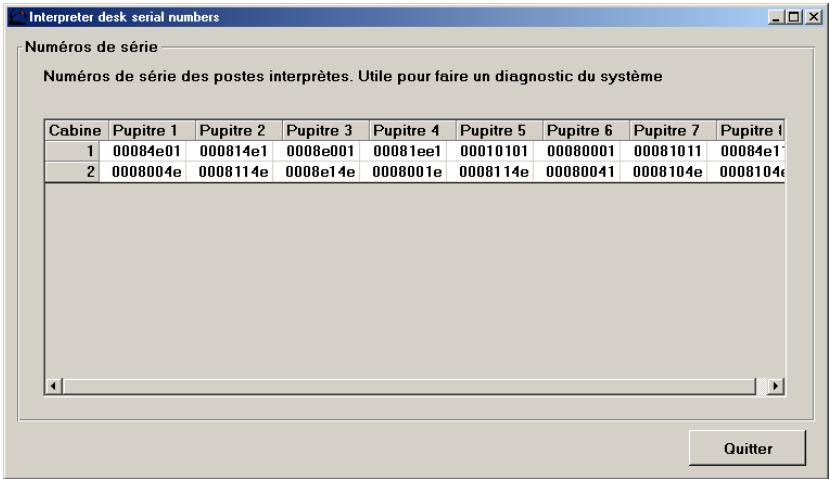Select cell with serial 0008e14e
The image size is (829, 479).
[x=316, y=172]
